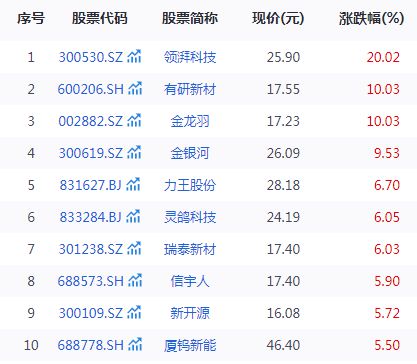This screenshot has height=364, width=417.
Task: Open chart icon beside 301238.SZ
Action: tap(134, 248)
